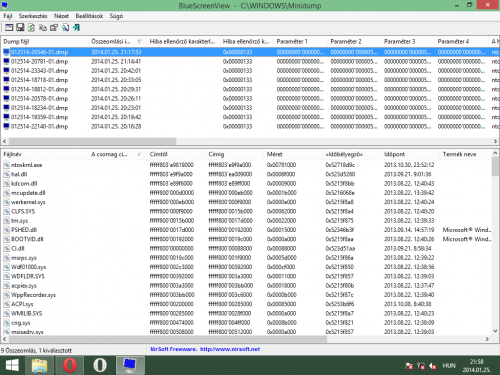Open the Szerkesztés menu
This screenshot has height=375, width=500.
click(x=33, y=16)
